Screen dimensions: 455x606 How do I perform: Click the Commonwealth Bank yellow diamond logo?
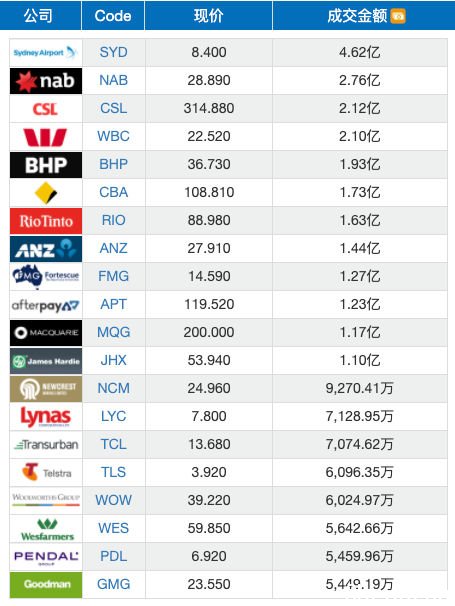click(x=46, y=193)
